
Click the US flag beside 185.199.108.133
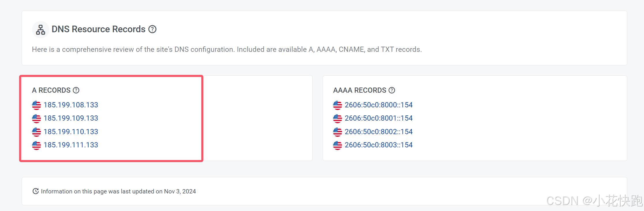pyautogui.click(x=36, y=105)
